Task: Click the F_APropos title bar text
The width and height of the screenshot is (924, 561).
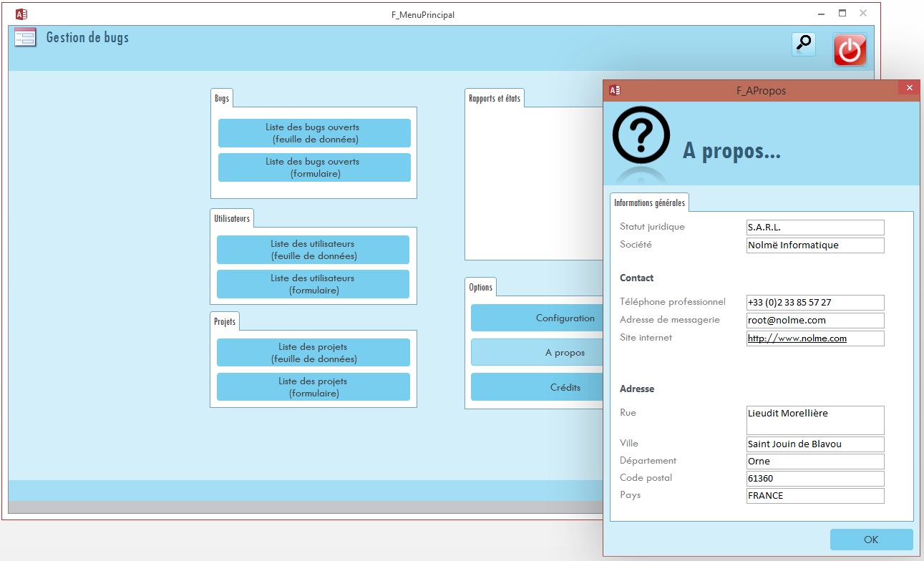Action: (762, 91)
